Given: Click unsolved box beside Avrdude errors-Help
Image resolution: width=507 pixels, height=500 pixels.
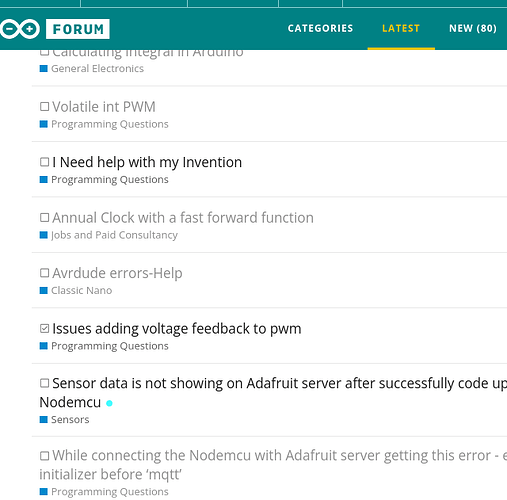Looking at the screenshot, I should tap(44, 273).
